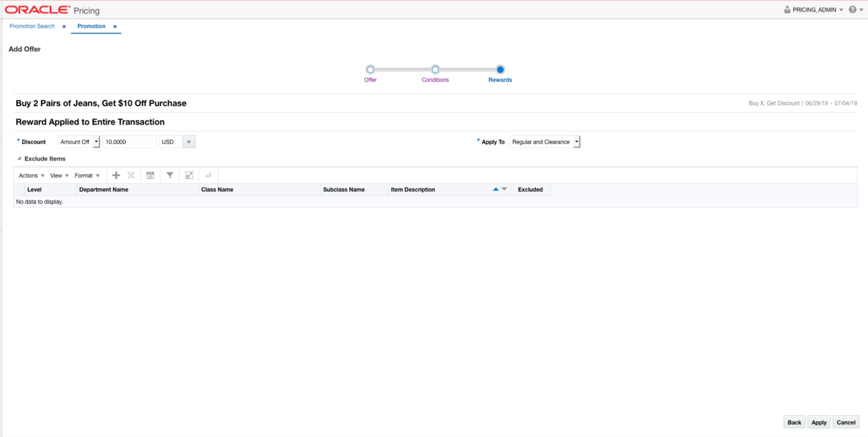Image resolution: width=868 pixels, height=437 pixels.
Task: Click the Department Name column header
Action: [x=137, y=189]
